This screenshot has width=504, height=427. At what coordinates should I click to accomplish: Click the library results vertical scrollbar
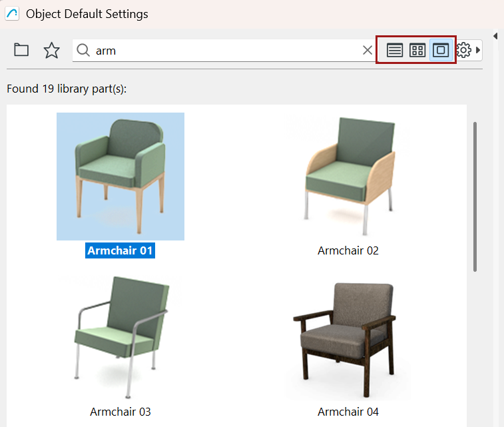pos(475,197)
